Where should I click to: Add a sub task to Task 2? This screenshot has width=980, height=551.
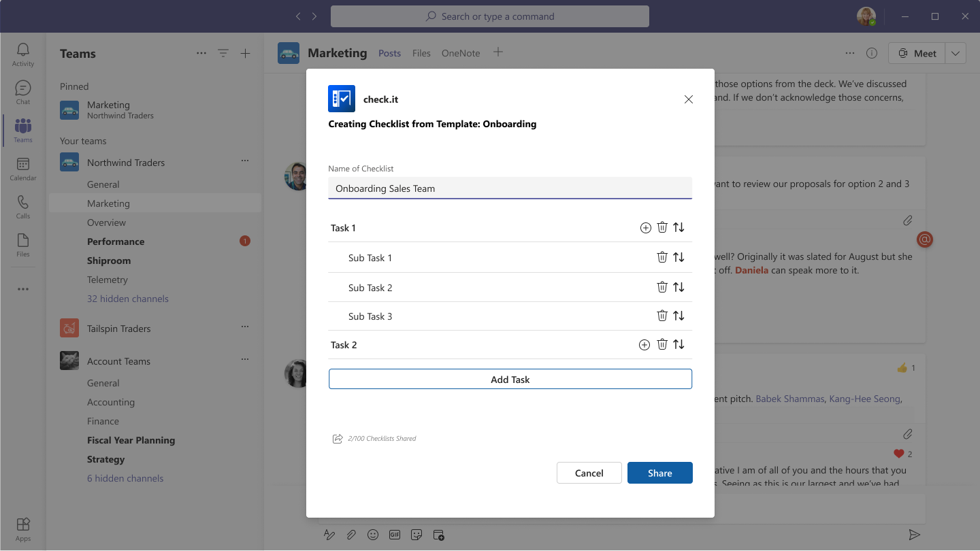click(x=644, y=345)
